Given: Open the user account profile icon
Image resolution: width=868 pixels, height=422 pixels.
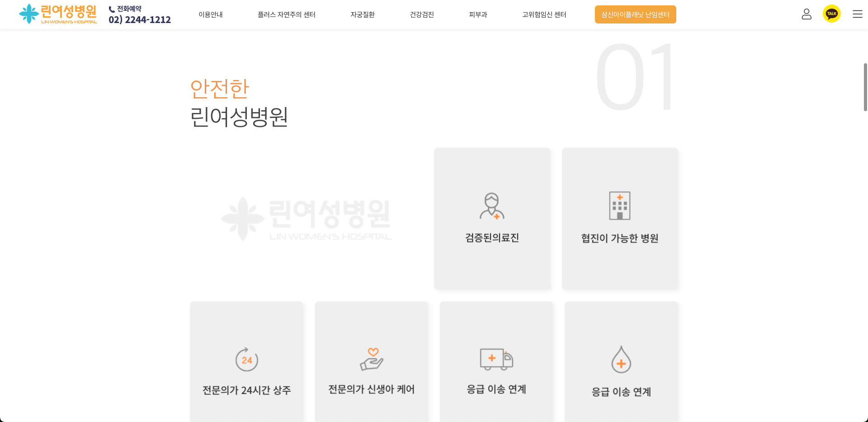Looking at the screenshot, I should point(807,14).
